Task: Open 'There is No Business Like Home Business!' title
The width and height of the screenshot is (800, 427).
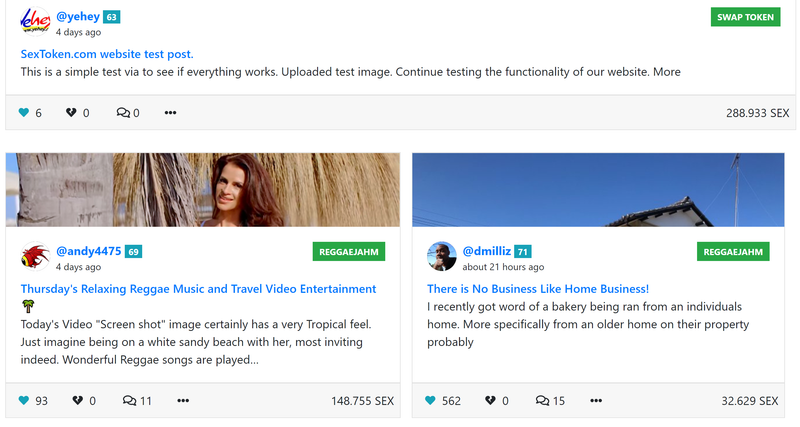Action: click(x=538, y=288)
